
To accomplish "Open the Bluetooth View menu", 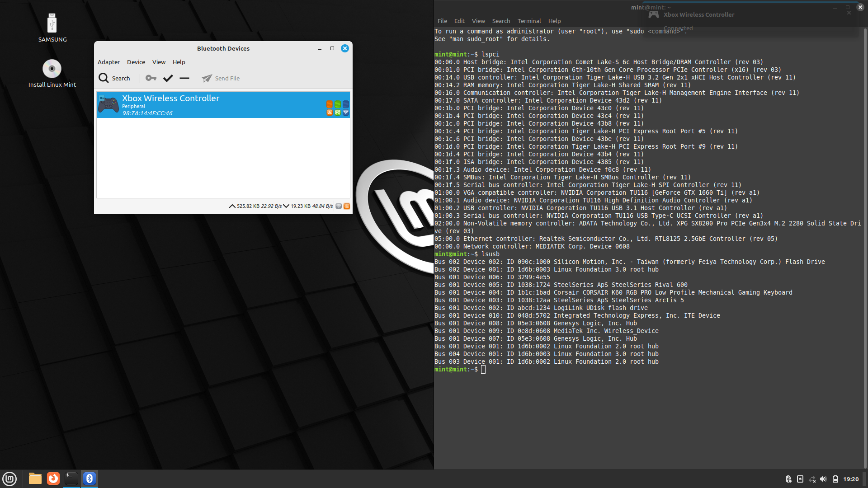I will (x=159, y=62).
